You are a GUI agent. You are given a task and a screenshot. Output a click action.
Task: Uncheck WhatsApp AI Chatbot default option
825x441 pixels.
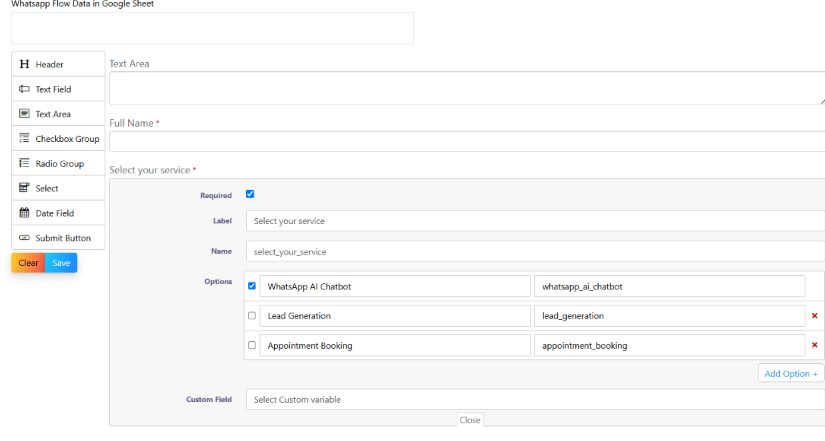(x=252, y=286)
